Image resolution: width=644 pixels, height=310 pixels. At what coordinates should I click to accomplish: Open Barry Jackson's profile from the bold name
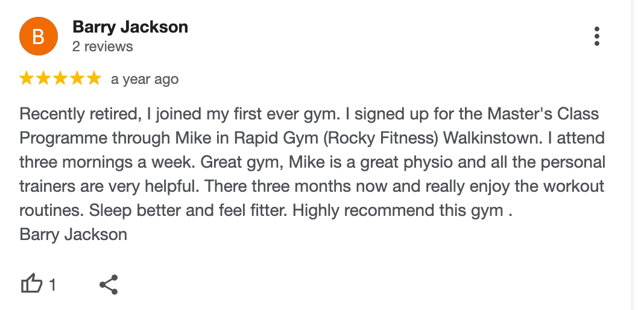[x=130, y=27]
